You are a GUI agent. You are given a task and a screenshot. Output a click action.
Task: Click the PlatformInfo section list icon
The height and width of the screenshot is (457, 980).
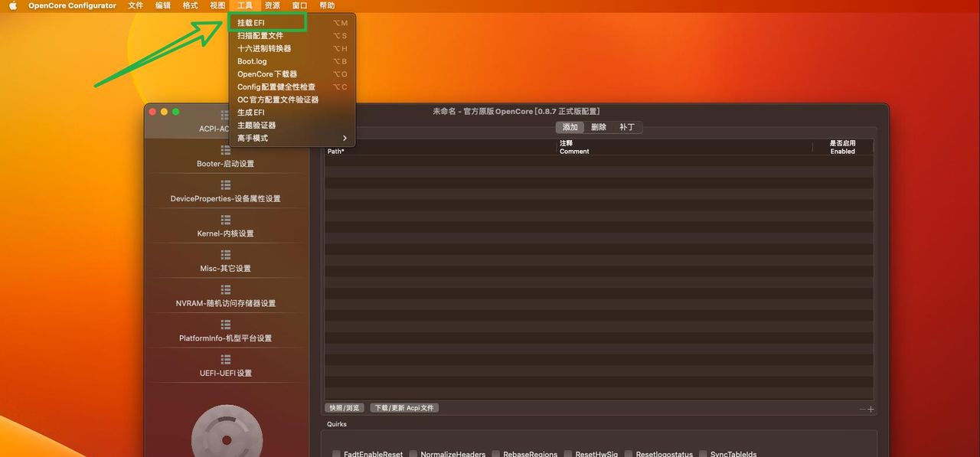(x=225, y=325)
